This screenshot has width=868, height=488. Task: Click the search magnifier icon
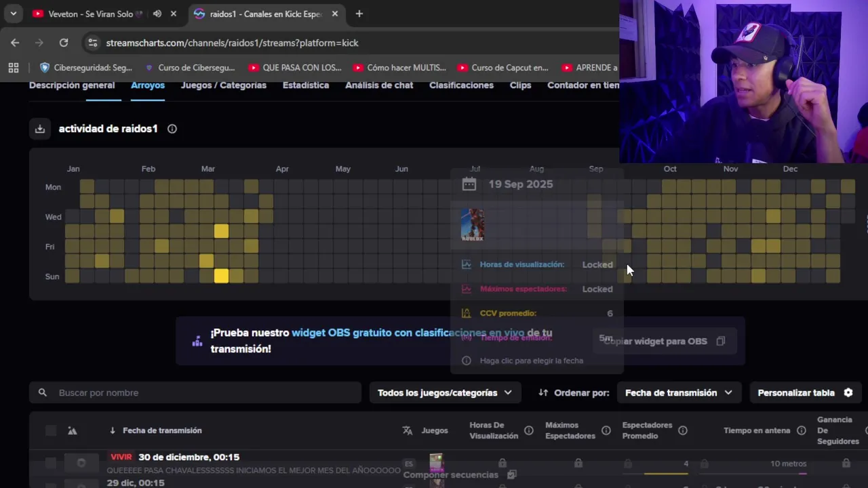[43, 392]
